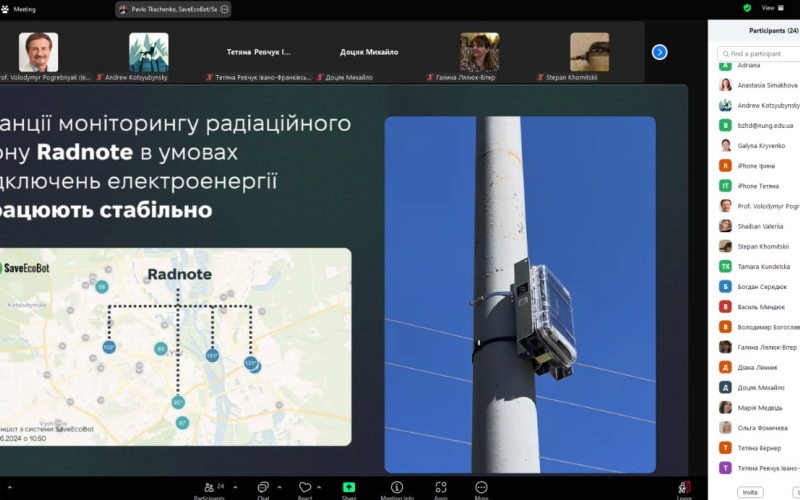The image size is (800, 500).
Task: Open the View layout menu
Action: click(772, 8)
